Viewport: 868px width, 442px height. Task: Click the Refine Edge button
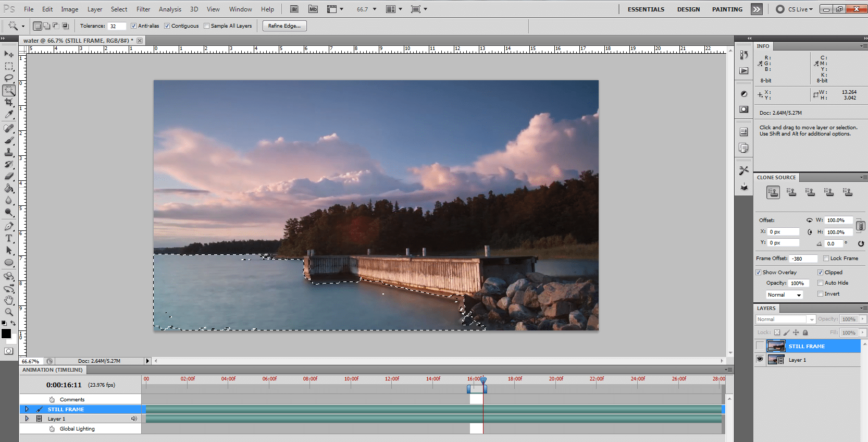pyautogui.click(x=284, y=26)
